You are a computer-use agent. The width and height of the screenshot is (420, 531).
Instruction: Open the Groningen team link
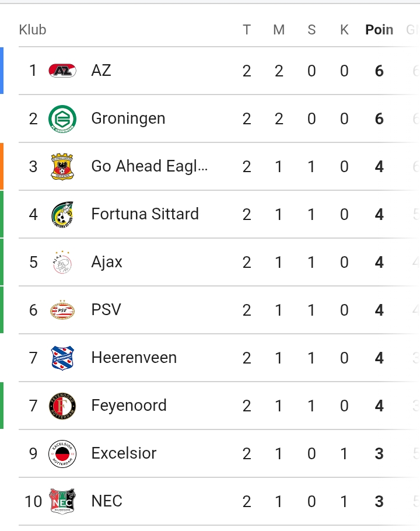click(128, 118)
